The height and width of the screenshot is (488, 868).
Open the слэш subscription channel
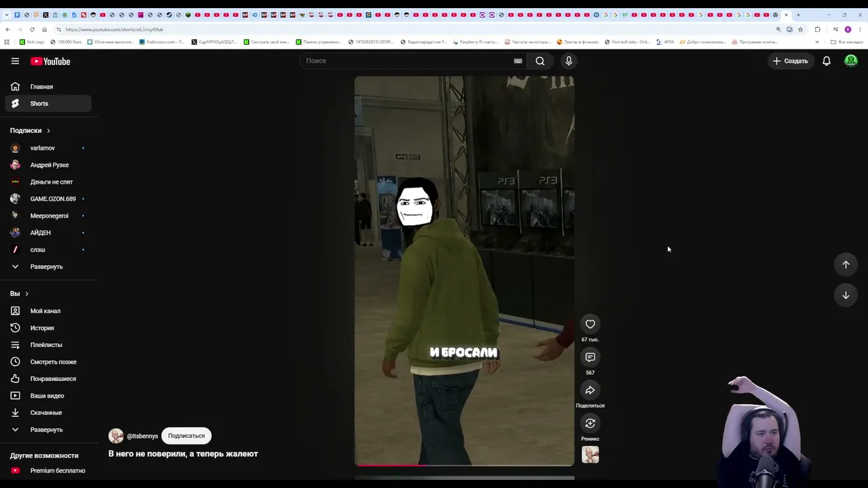click(x=48, y=249)
